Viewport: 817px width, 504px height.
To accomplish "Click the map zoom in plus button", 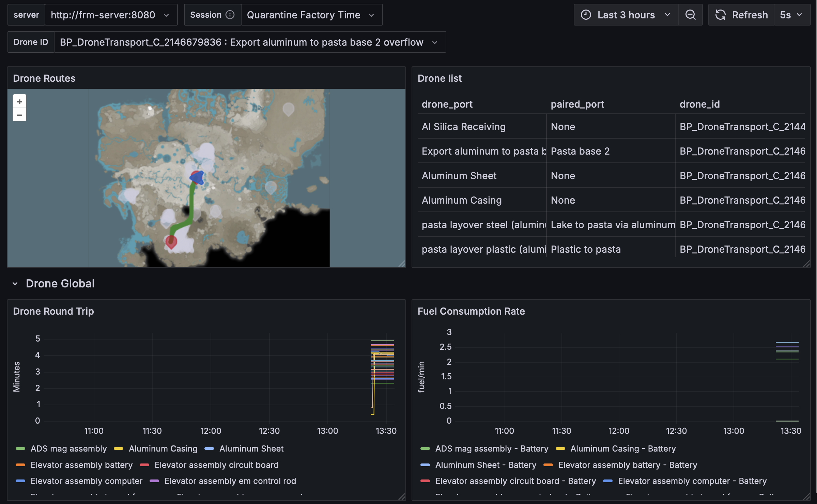I will [x=19, y=101].
